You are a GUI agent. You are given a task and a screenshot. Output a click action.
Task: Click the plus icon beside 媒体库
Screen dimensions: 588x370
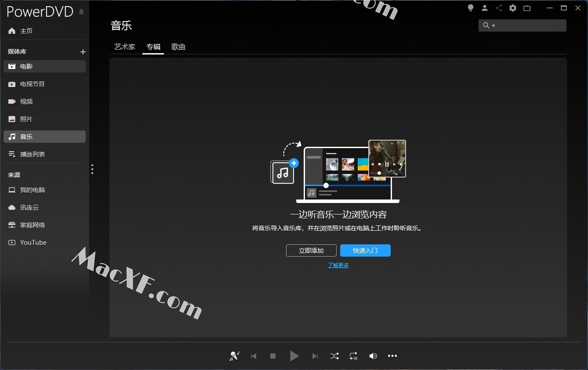(83, 52)
